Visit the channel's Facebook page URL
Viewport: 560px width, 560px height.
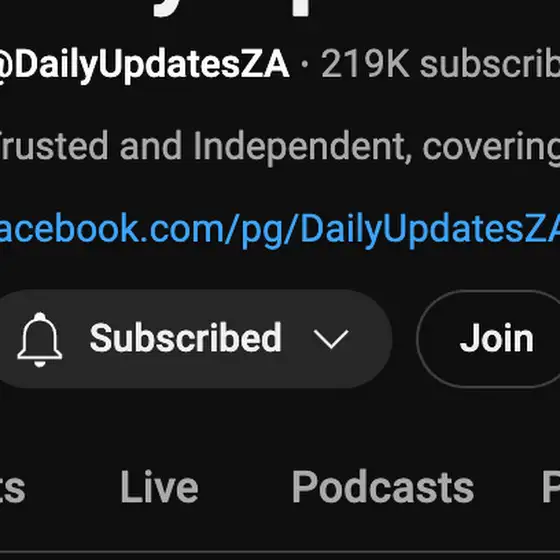280,229
